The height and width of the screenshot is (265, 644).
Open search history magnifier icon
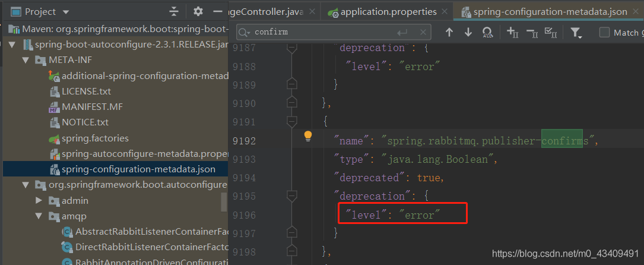click(x=244, y=32)
